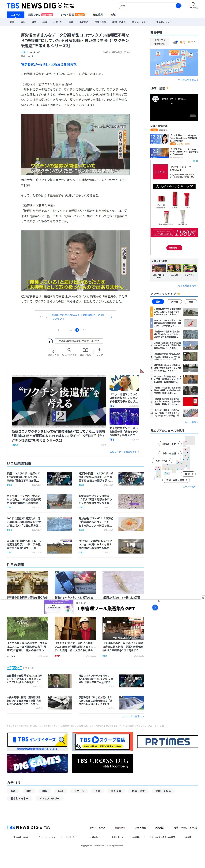Select 週間 ranking filter
The height and width of the screenshot is (868, 205).
click(x=191, y=302)
